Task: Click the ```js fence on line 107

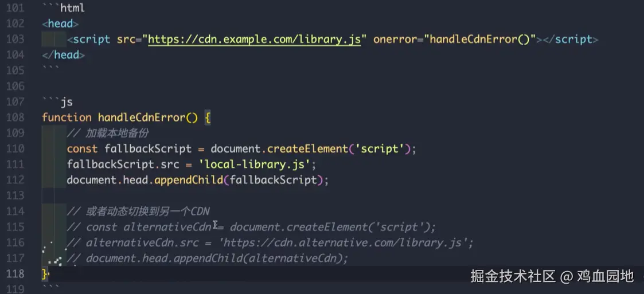Action: point(57,102)
